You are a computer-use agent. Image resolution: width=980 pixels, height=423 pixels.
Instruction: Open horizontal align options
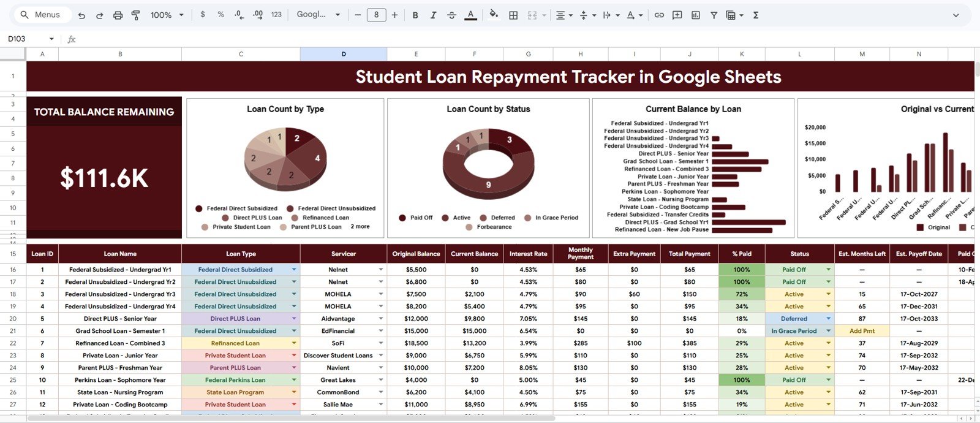tap(563, 15)
